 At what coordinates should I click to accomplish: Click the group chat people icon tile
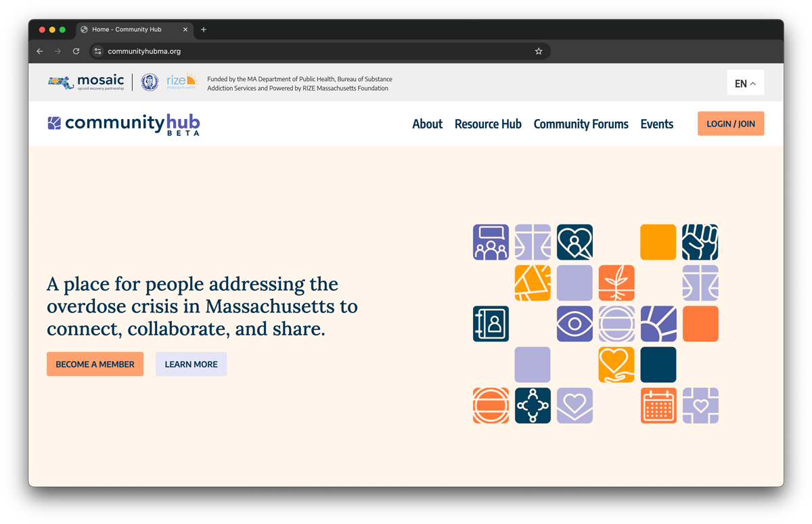point(491,242)
